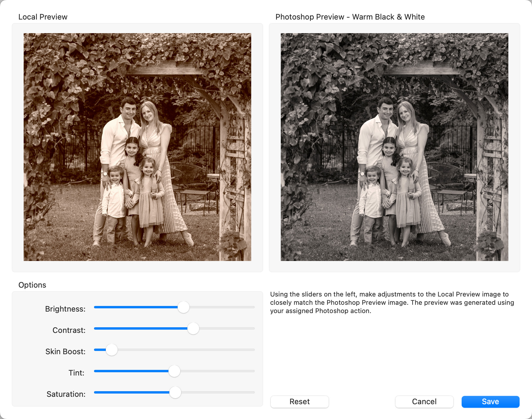
Task: Click the Local Preview sepia image
Action: (137, 147)
